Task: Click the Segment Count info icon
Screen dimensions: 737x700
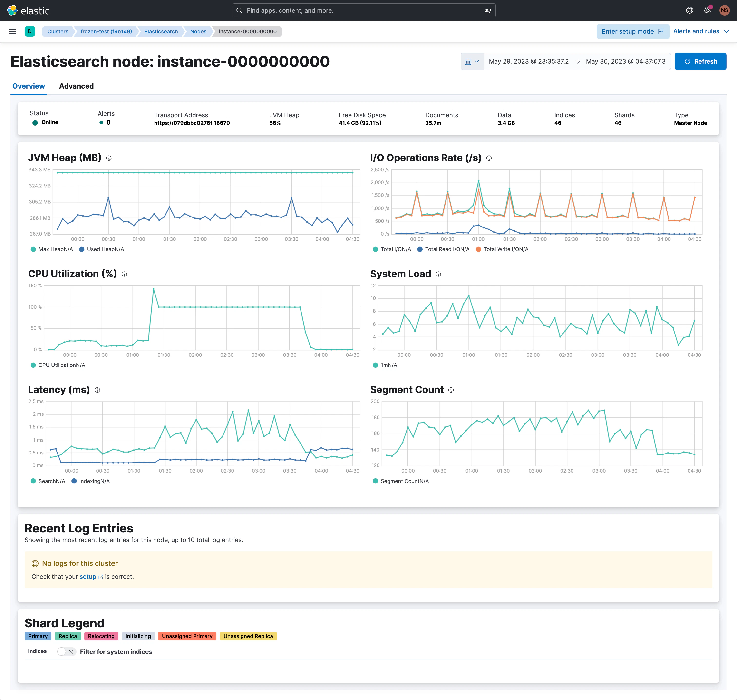Action: pos(451,390)
